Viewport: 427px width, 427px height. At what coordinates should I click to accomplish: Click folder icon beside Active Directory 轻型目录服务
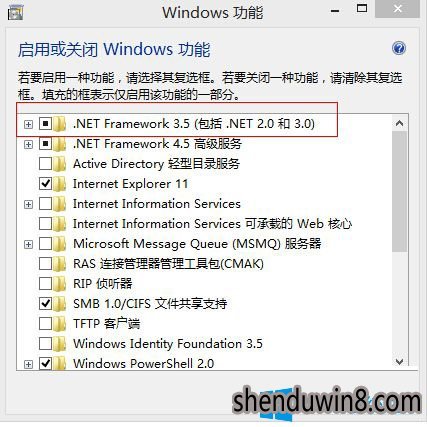point(59,164)
